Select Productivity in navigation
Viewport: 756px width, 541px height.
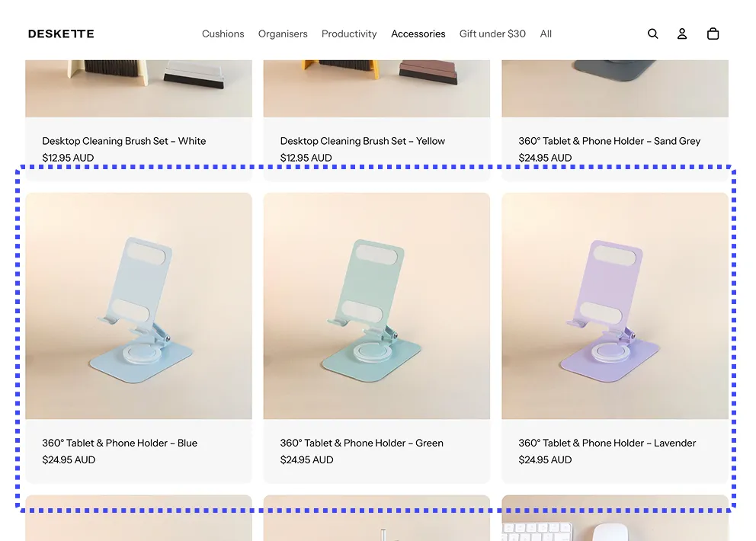pyautogui.click(x=349, y=34)
